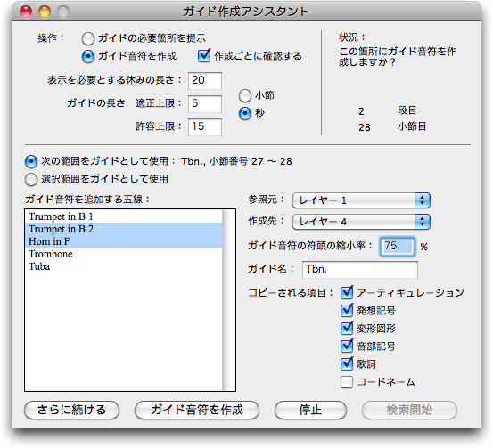Click the 停止 button
This screenshot has height=448, width=493.
pyautogui.click(x=310, y=410)
